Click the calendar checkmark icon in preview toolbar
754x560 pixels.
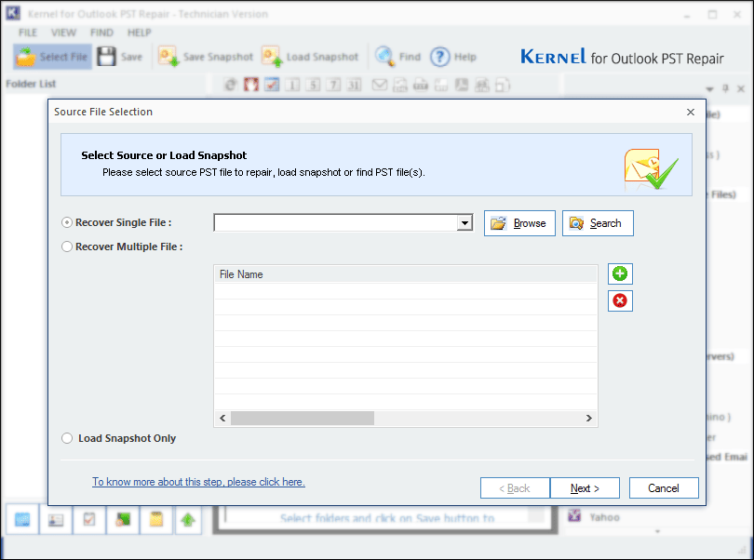pyautogui.click(x=272, y=85)
